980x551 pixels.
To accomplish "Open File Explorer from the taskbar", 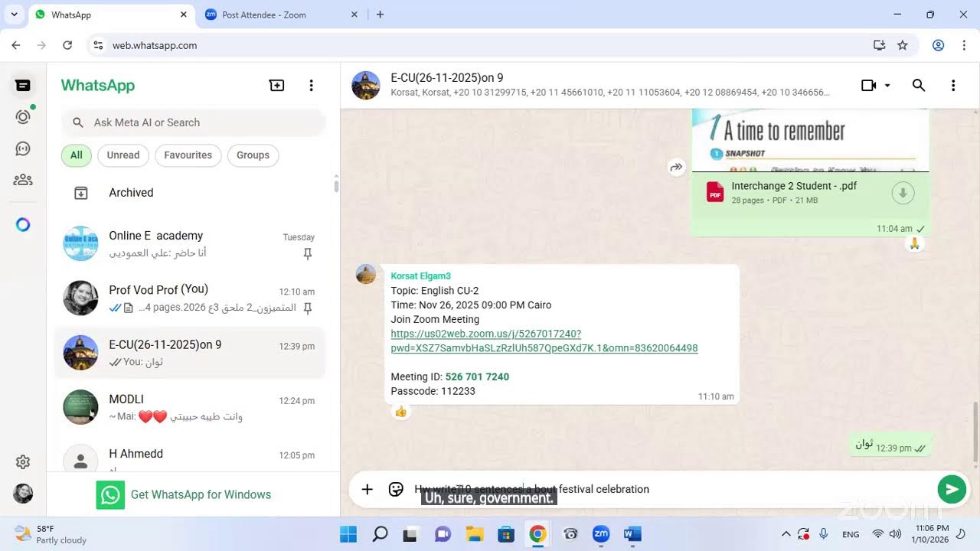I will click(474, 533).
